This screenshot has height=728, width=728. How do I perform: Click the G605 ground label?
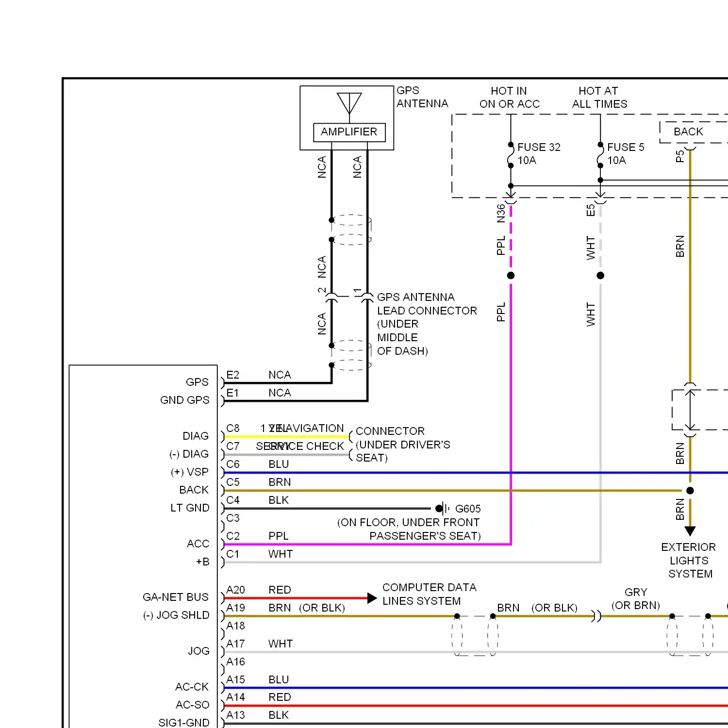(x=468, y=509)
